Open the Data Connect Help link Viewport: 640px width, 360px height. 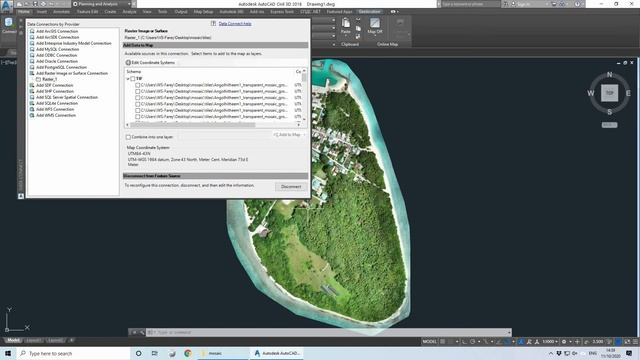[x=235, y=24]
